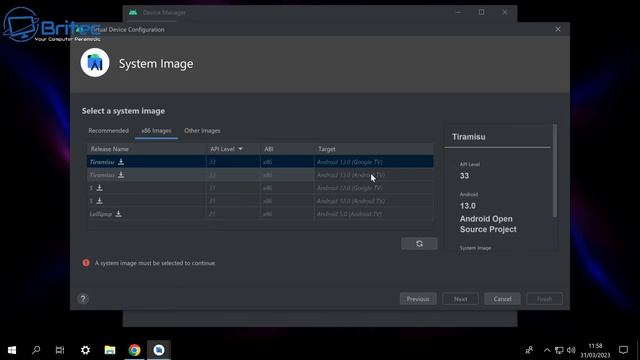This screenshot has height=360, width=640.
Task: Download the Tiramisu Google TV system image
Action: [x=121, y=162]
